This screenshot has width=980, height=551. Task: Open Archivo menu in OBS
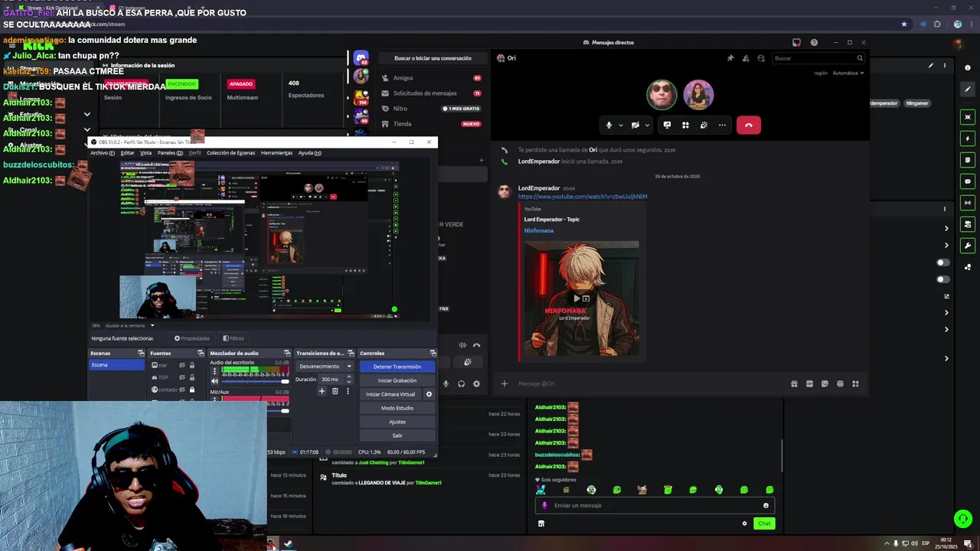(x=103, y=153)
